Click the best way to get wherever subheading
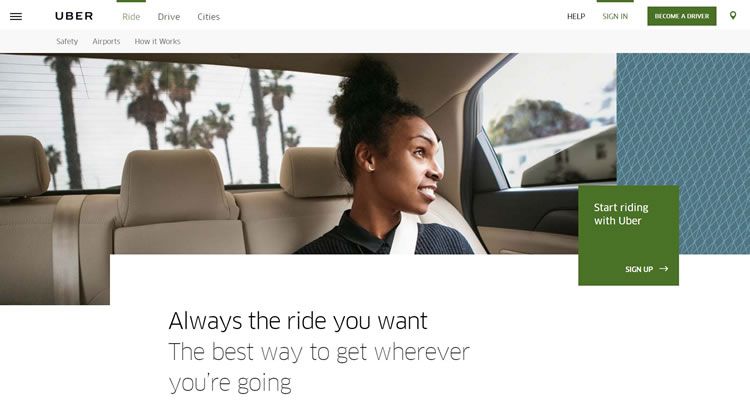750x410 pixels. click(319, 367)
